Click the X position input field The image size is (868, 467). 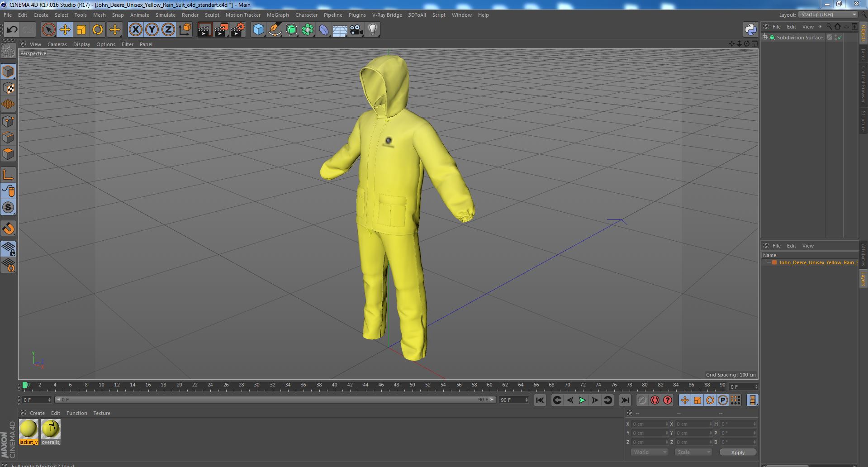click(650, 424)
